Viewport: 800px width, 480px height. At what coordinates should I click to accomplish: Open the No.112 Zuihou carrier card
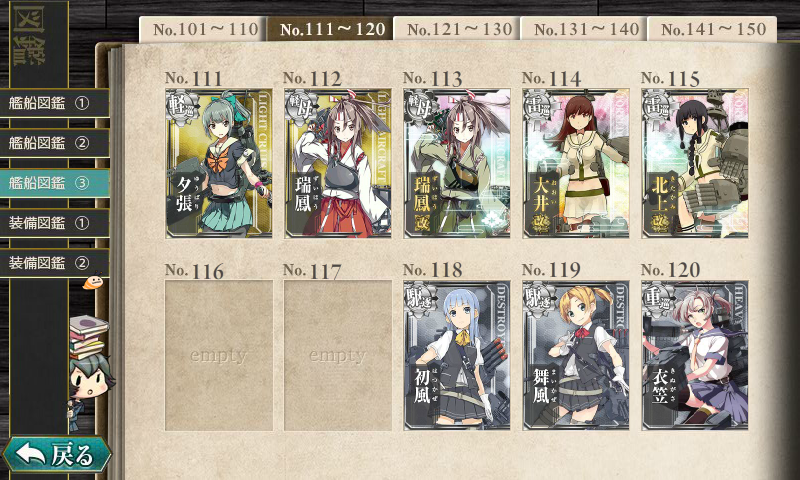point(338,163)
